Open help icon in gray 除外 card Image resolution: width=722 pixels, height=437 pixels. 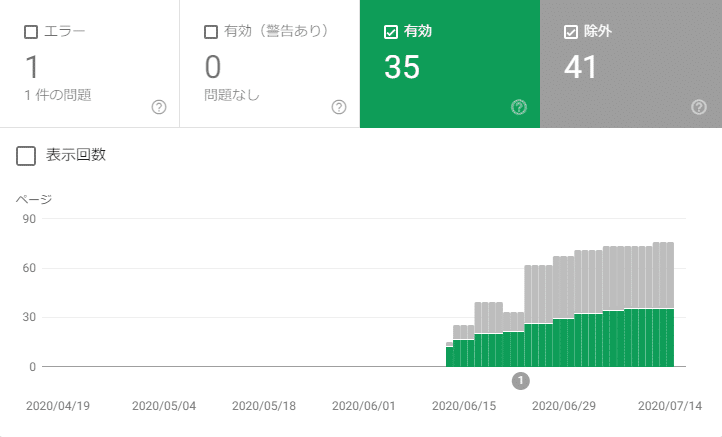click(699, 107)
